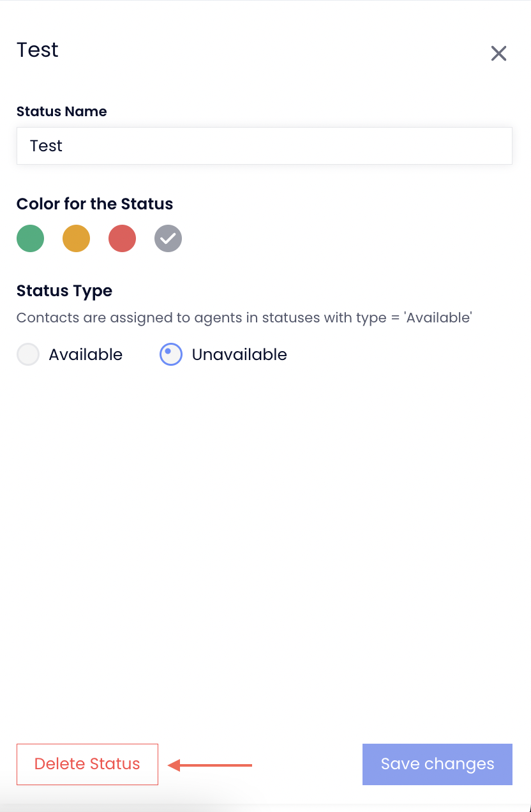
Task: Click the contacts assignment description text
Action: (244, 317)
